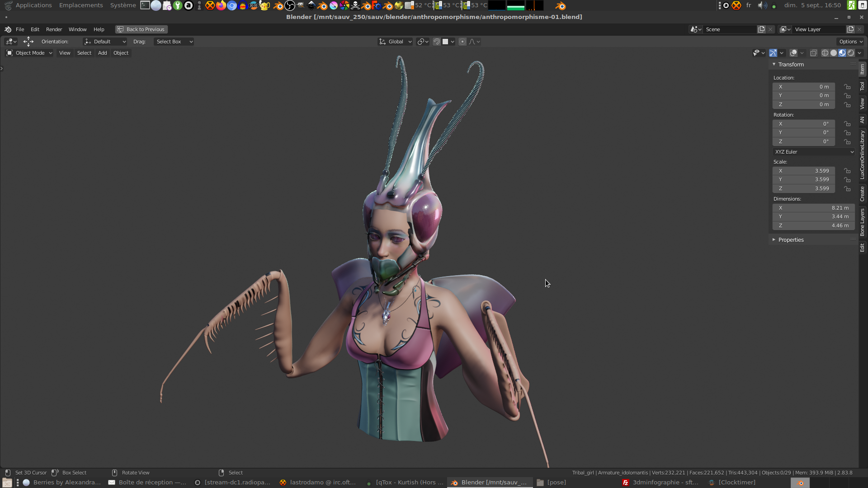Lock the Location X axis

[x=847, y=87]
